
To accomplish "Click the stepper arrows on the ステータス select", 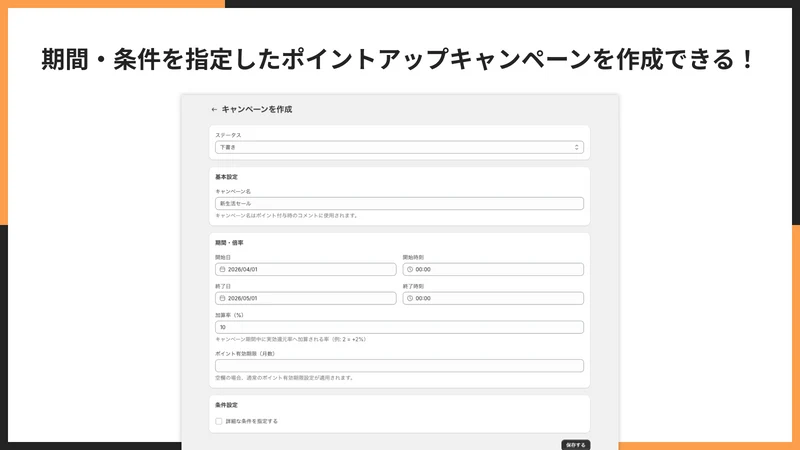I will 577,147.
